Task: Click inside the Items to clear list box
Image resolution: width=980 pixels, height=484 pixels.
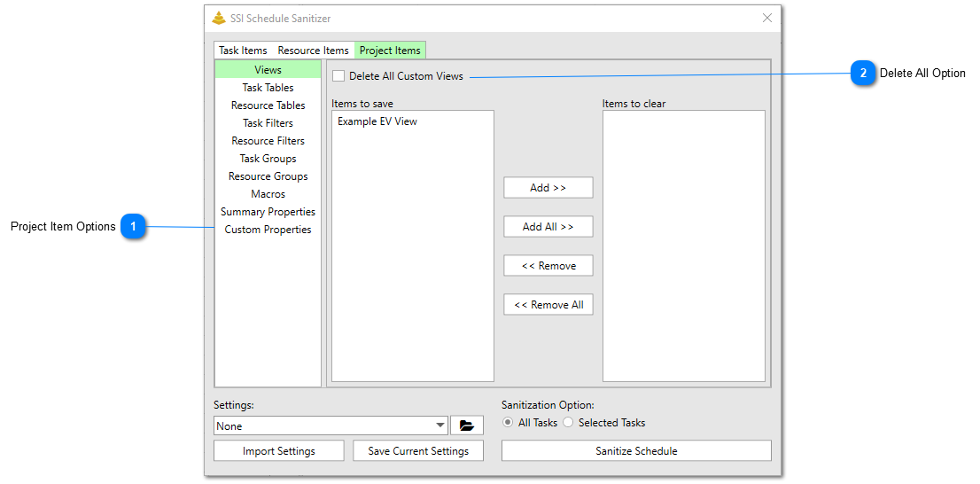Action: click(x=684, y=246)
